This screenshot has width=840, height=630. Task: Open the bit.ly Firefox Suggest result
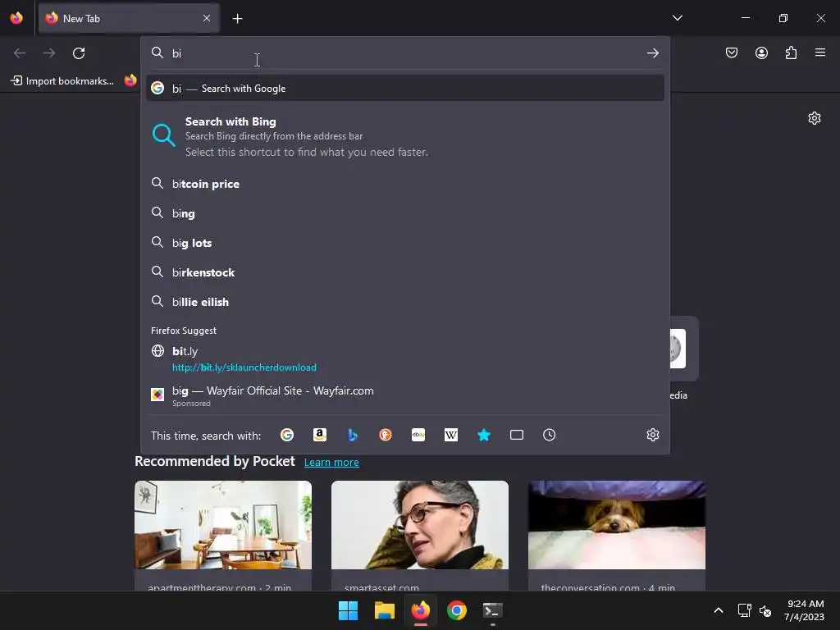405,359
